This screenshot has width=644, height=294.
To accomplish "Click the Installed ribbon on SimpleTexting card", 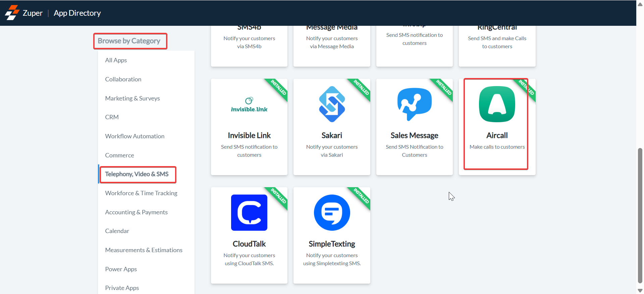I will 361,196.
